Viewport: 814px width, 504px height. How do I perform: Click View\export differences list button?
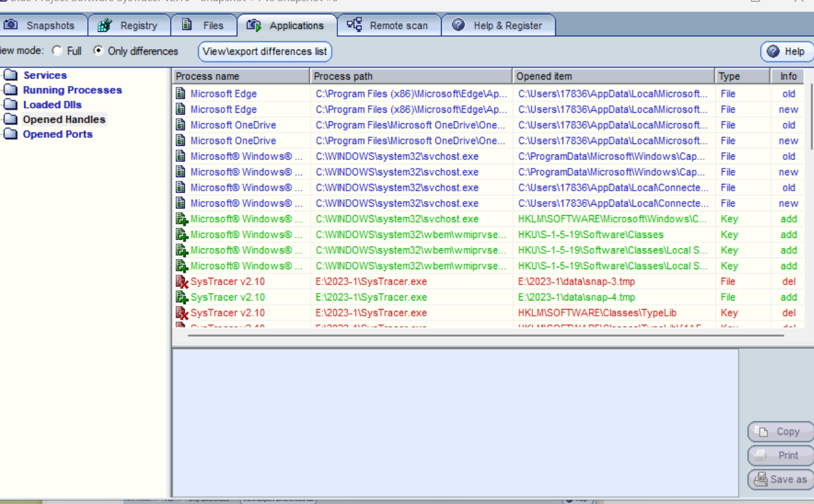265,52
